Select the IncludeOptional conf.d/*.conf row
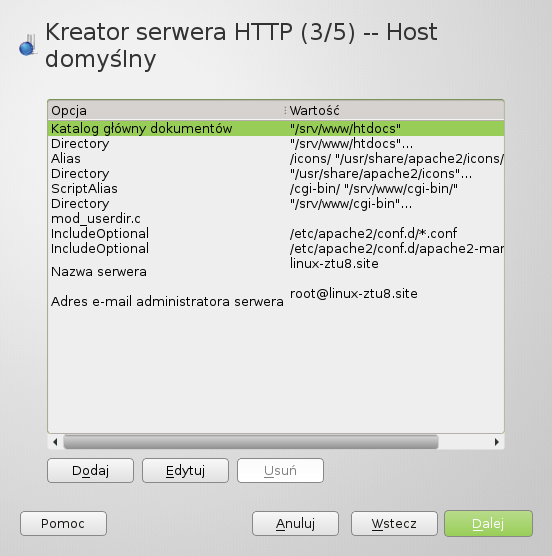This screenshot has height=556, width=552. coord(276,233)
